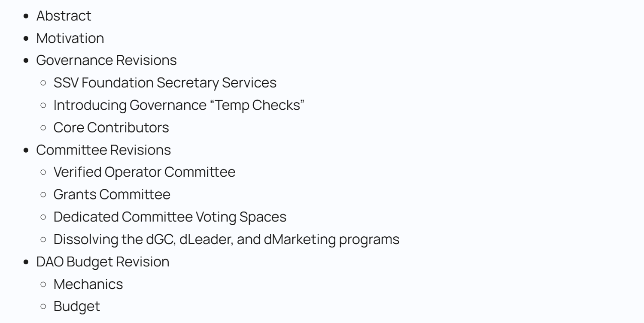Click the Budget subsection entry
Image resolution: width=644 pixels, height=323 pixels.
tap(76, 306)
